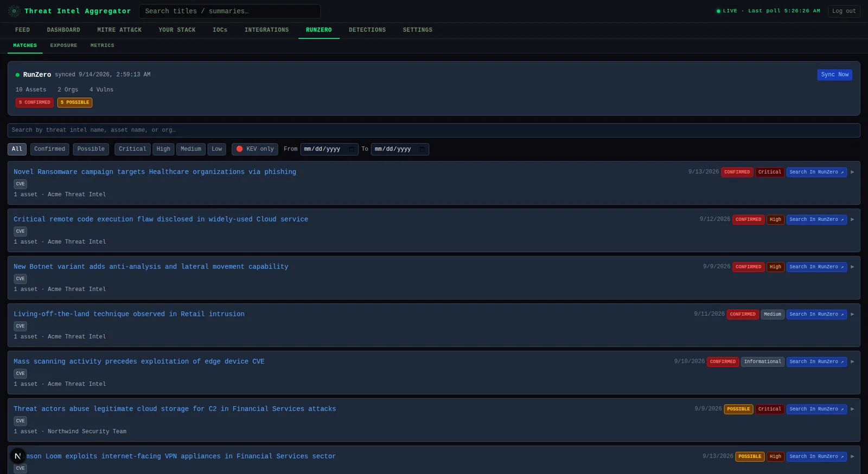Expand the Threat actors abuse cloud storage row
Image resolution: width=868 pixels, height=474 pixels.
pyautogui.click(x=852, y=409)
